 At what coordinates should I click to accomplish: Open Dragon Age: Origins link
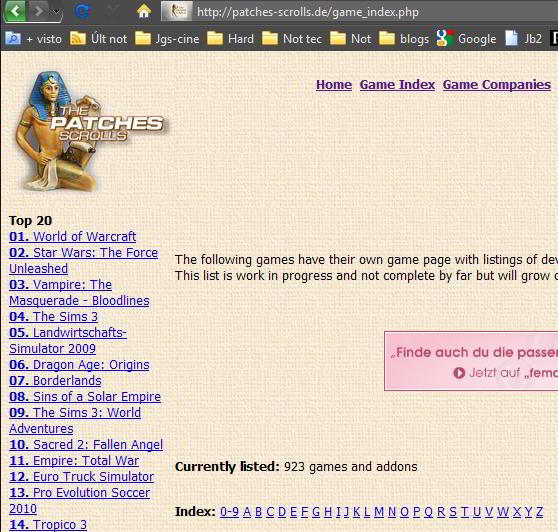coord(79,364)
